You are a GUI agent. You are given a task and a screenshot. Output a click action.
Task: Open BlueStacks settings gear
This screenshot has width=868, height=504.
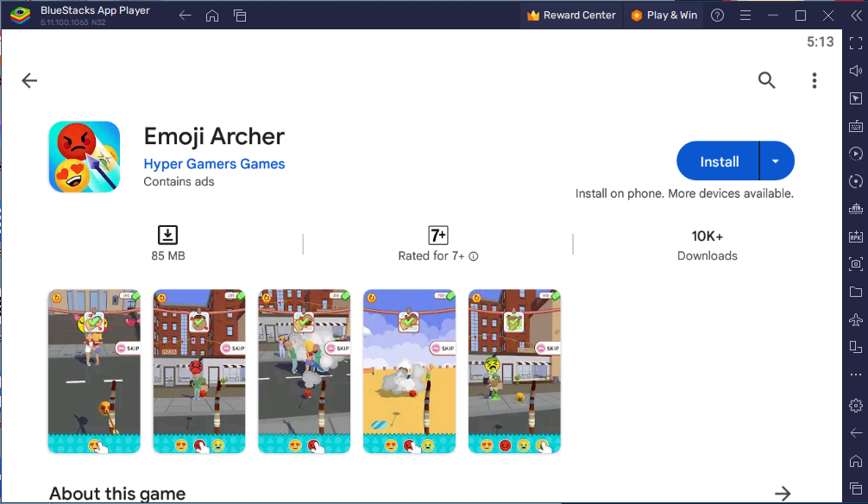pyautogui.click(x=856, y=406)
